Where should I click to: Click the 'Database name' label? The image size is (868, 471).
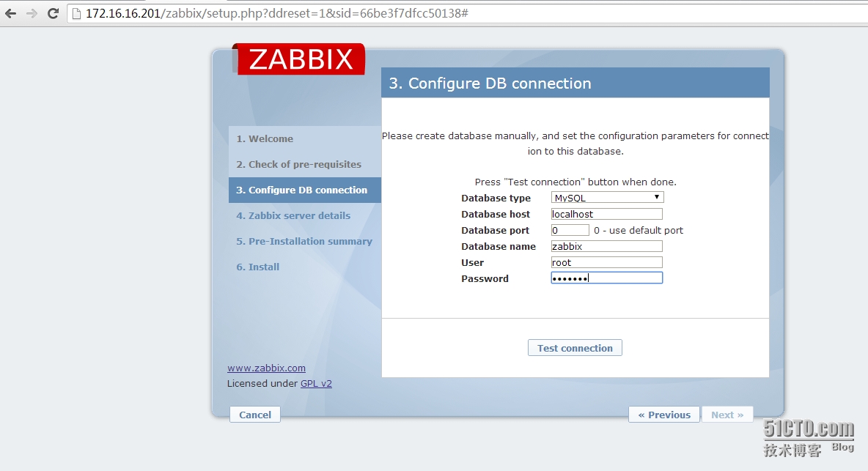[499, 246]
